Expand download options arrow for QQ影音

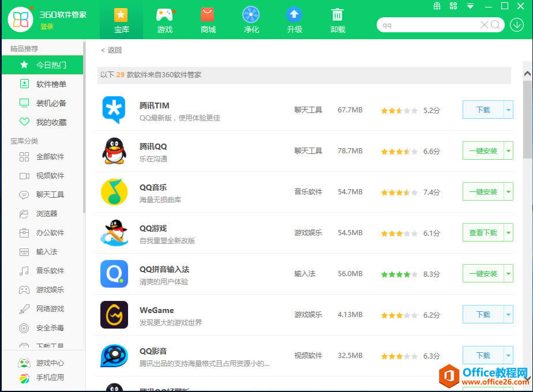509,355
